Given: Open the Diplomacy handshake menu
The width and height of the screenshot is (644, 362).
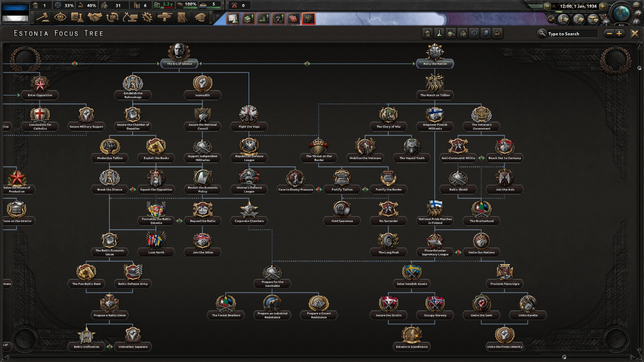Looking at the screenshot, I should coord(95,18).
